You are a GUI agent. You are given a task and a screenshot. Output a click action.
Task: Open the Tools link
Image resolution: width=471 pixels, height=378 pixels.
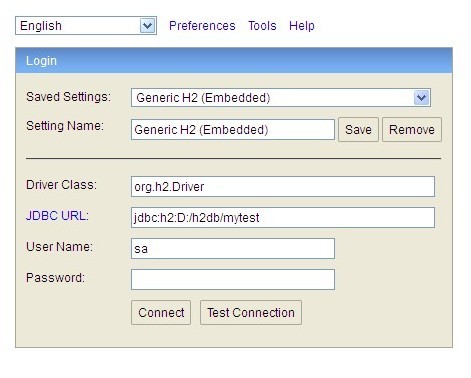point(262,26)
